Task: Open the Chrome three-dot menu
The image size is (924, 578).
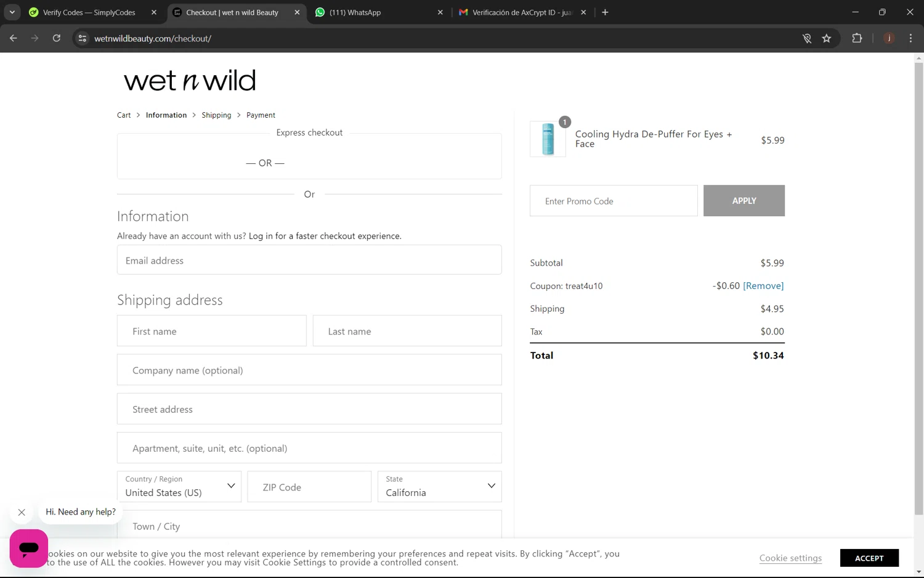Action: click(910, 38)
